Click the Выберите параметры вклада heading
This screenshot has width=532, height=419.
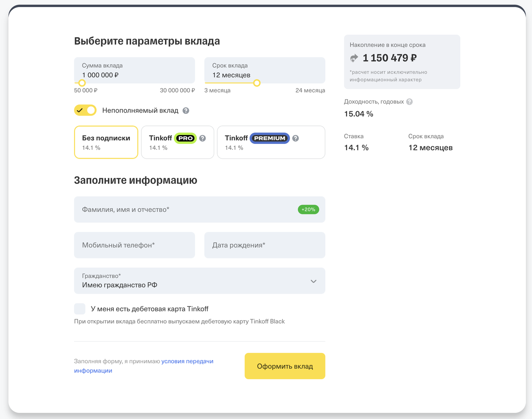[x=147, y=41]
